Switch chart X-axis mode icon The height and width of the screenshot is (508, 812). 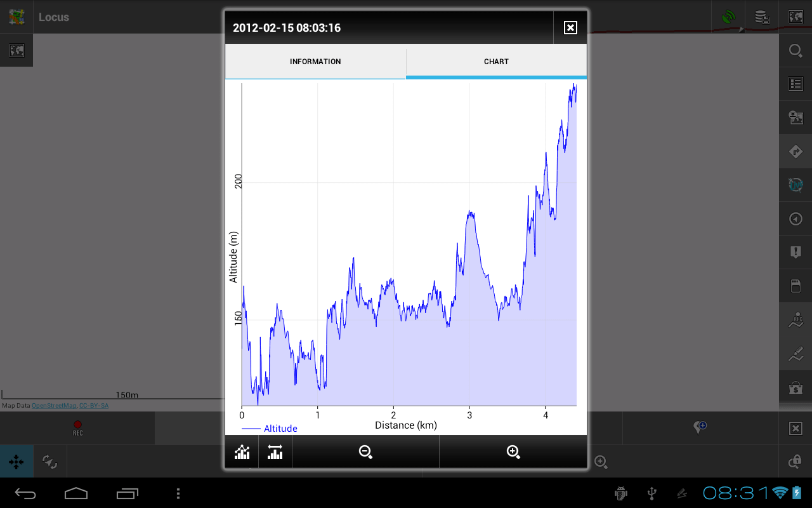275,452
